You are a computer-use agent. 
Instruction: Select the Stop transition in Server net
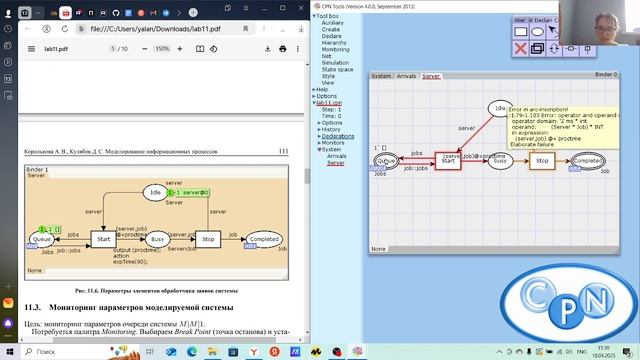coord(542,161)
